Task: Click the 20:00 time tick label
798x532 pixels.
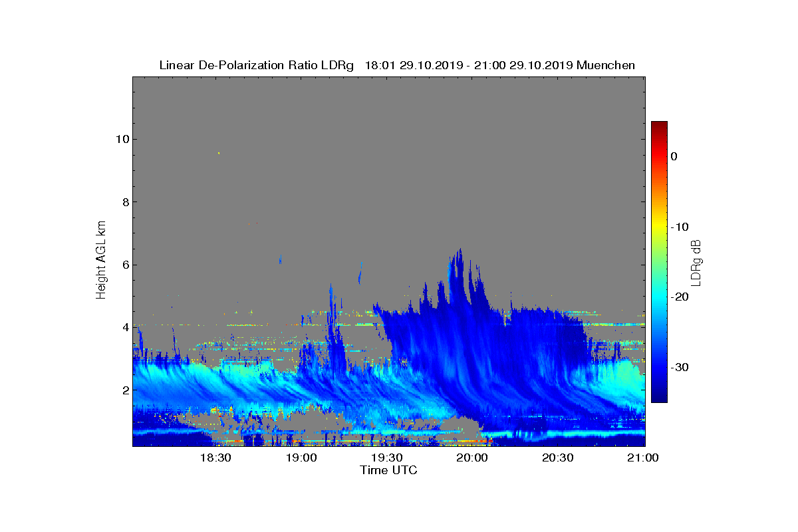Action: click(x=472, y=458)
